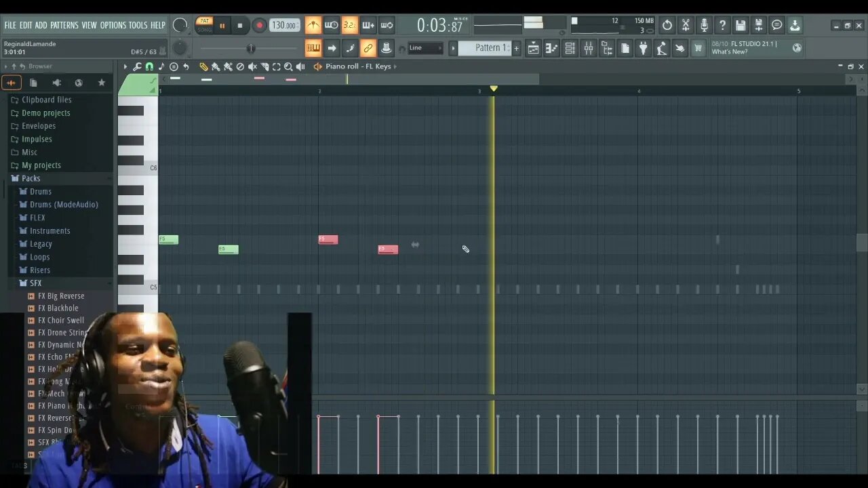Toggle PAT/SONG mode switch
The image size is (868, 488).
204,25
